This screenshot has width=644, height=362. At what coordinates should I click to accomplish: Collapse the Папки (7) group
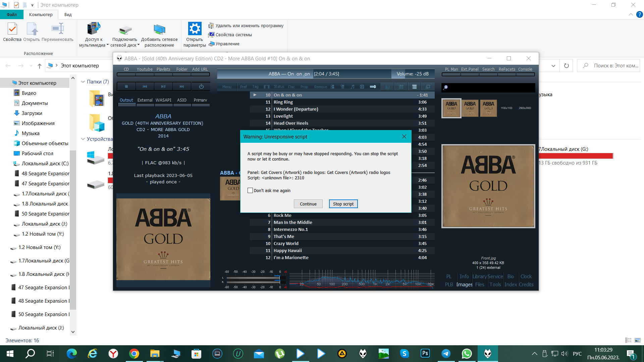click(83, 82)
